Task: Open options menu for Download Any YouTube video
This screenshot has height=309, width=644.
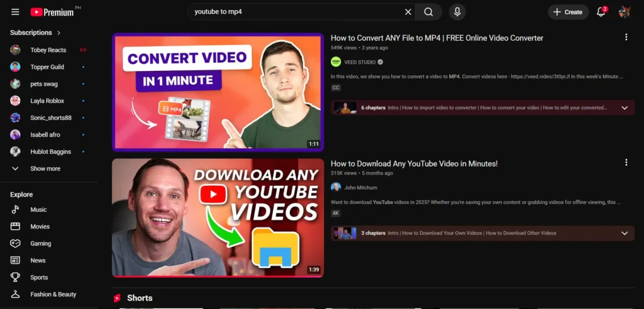Action: 626,163
